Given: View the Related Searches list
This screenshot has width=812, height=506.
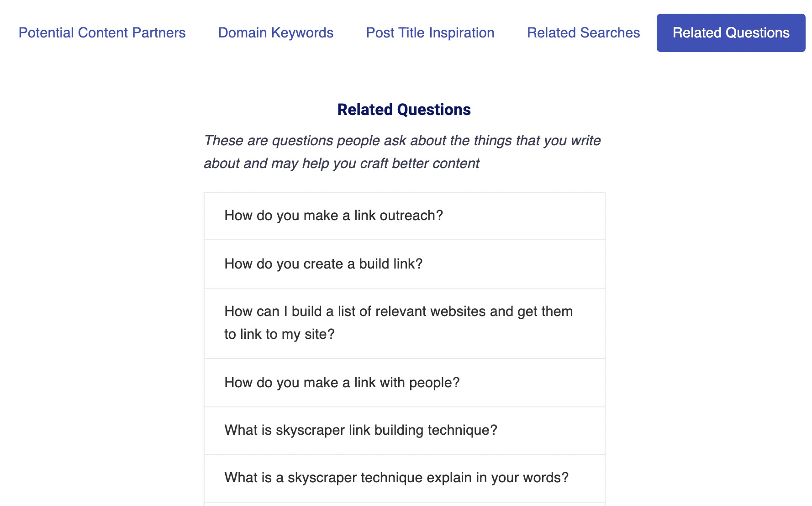Looking at the screenshot, I should (583, 32).
